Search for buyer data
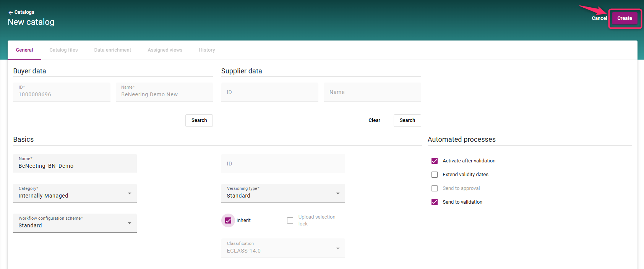Screen dimensions: 644x269 tap(199, 120)
